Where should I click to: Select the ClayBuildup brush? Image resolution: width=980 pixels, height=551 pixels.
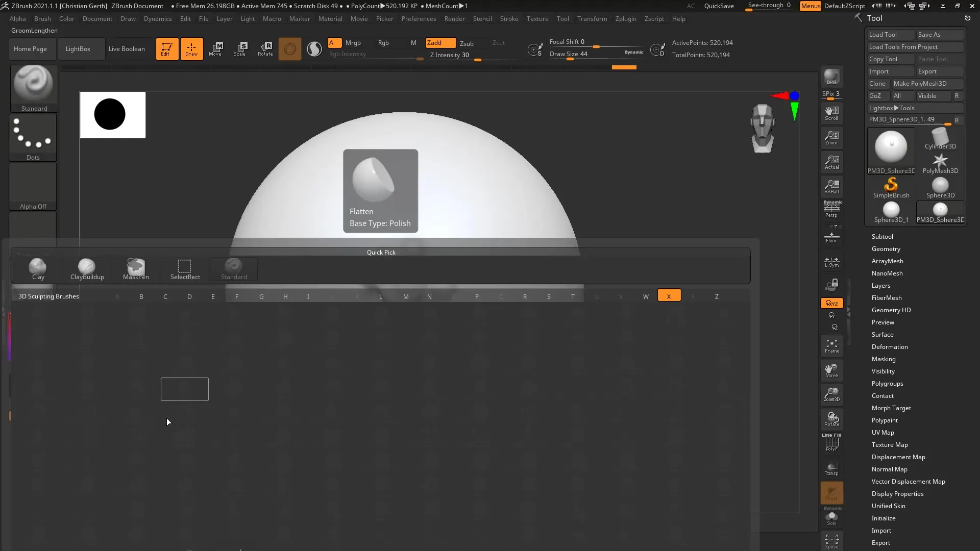pos(87,269)
